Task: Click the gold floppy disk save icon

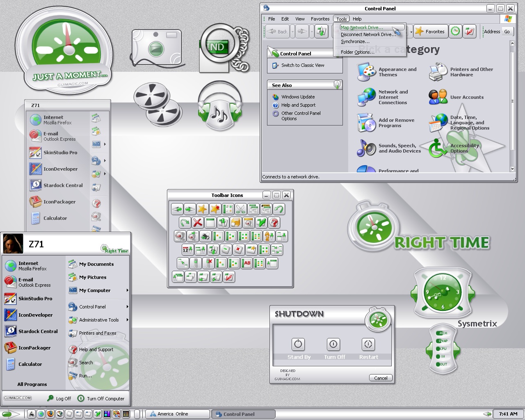Action: 236,223
